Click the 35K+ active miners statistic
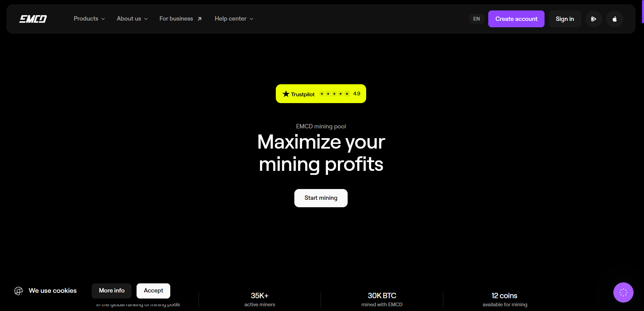This screenshot has width=644, height=311. [x=260, y=299]
